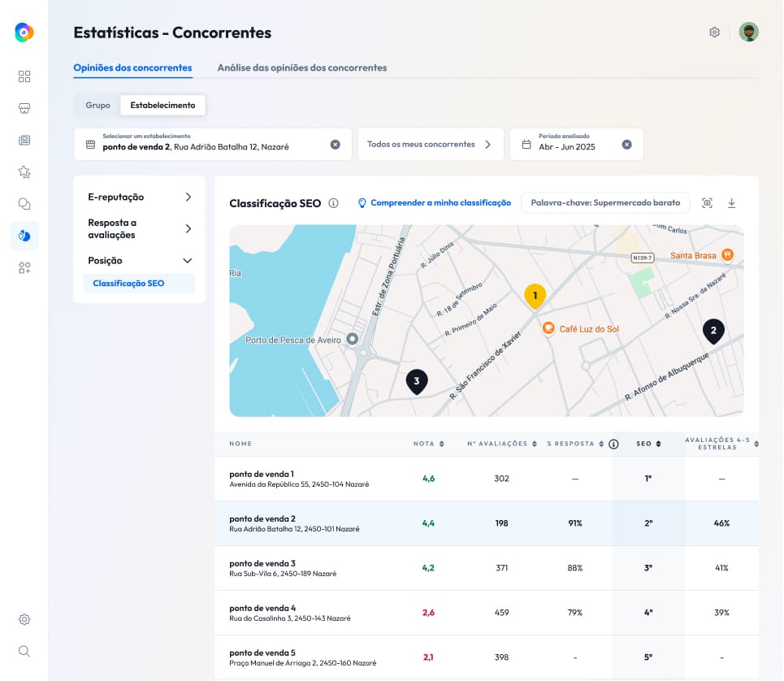784x681 pixels.
Task: Open the statistics pie chart sidebar icon
Action: point(24,236)
